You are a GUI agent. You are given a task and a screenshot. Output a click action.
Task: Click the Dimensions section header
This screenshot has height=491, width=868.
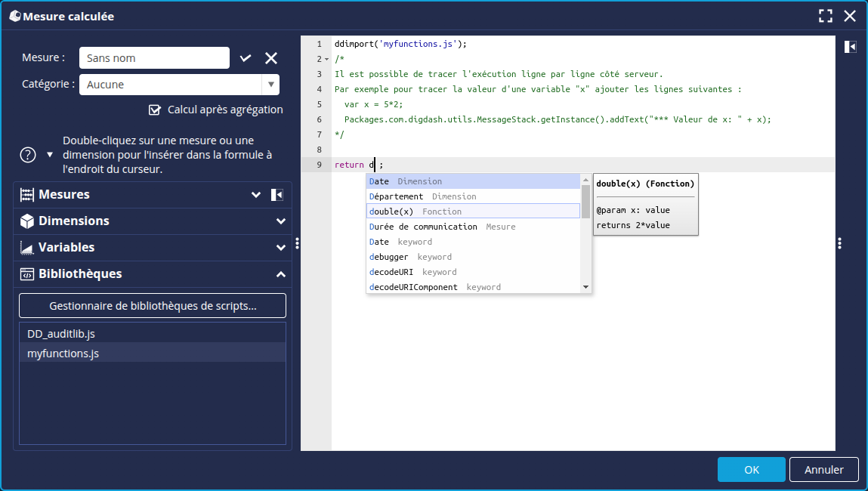[153, 221]
